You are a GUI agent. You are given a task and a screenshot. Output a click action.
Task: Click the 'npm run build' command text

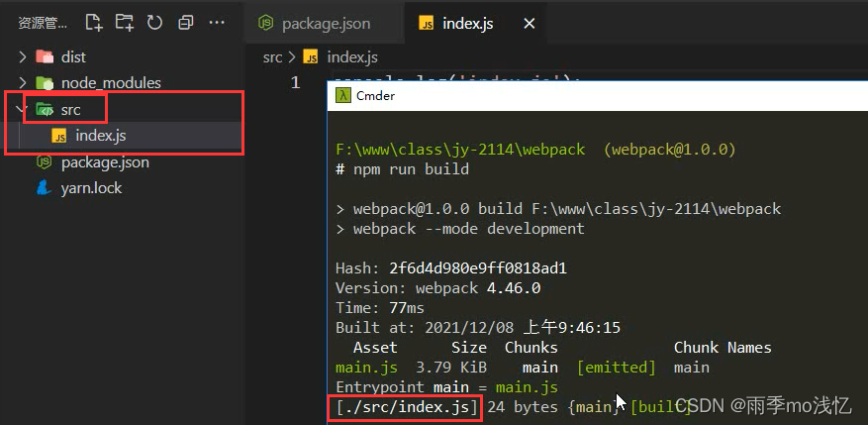(x=412, y=169)
